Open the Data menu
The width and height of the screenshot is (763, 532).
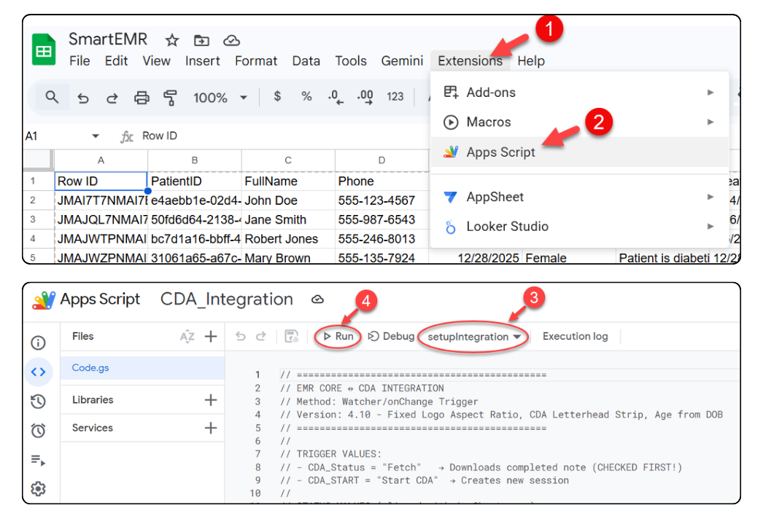306,61
